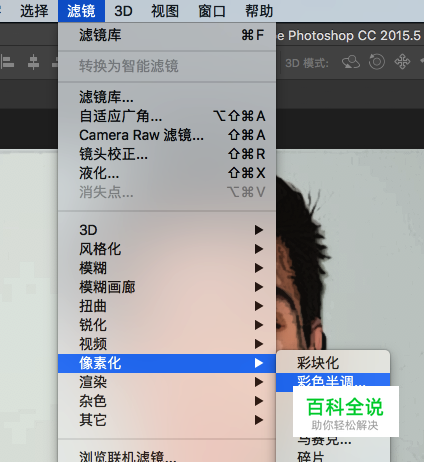
Task: Choose 自适应广角... filter
Action: tap(167, 116)
